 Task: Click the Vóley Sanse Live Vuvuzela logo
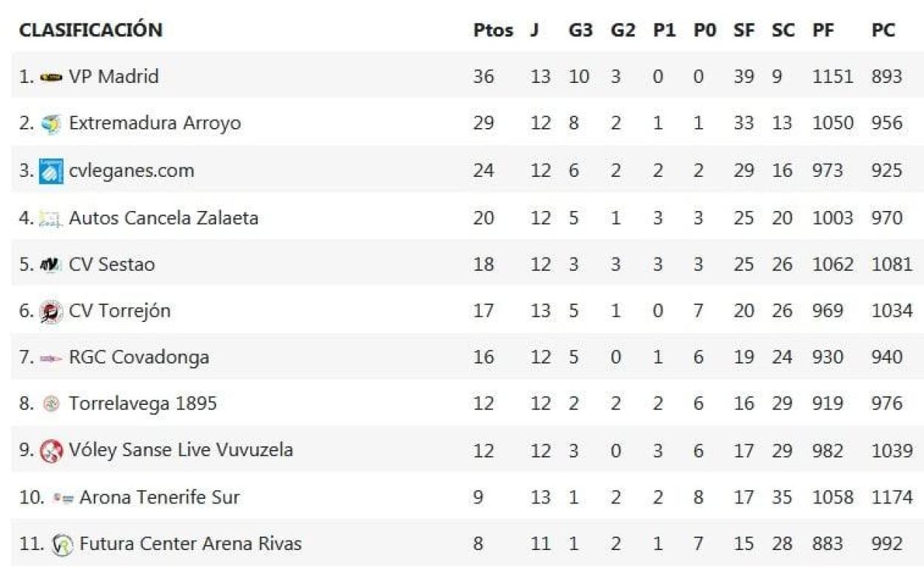click(x=51, y=450)
